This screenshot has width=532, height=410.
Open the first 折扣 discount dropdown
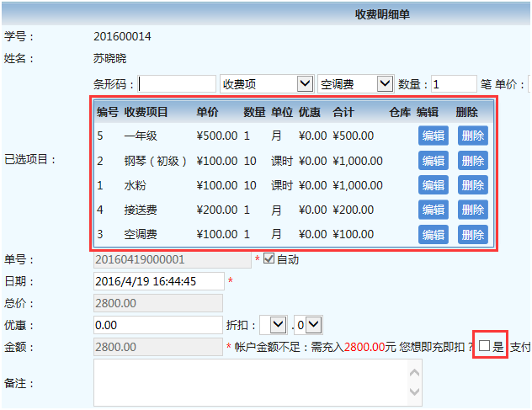[279, 324]
